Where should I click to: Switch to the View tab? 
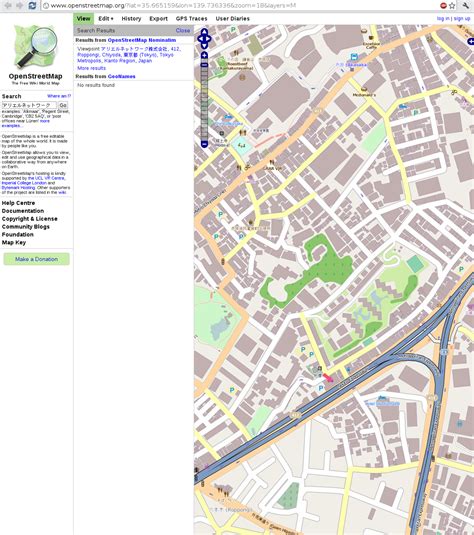point(83,19)
